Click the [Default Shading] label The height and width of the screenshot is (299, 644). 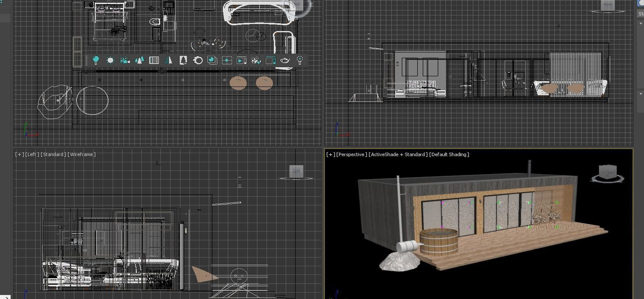pyautogui.click(x=449, y=154)
